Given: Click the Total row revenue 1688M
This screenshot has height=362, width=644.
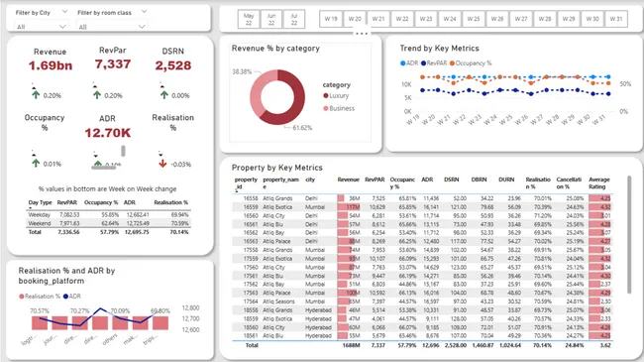Looking at the screenshot, I should coord(351,345).
